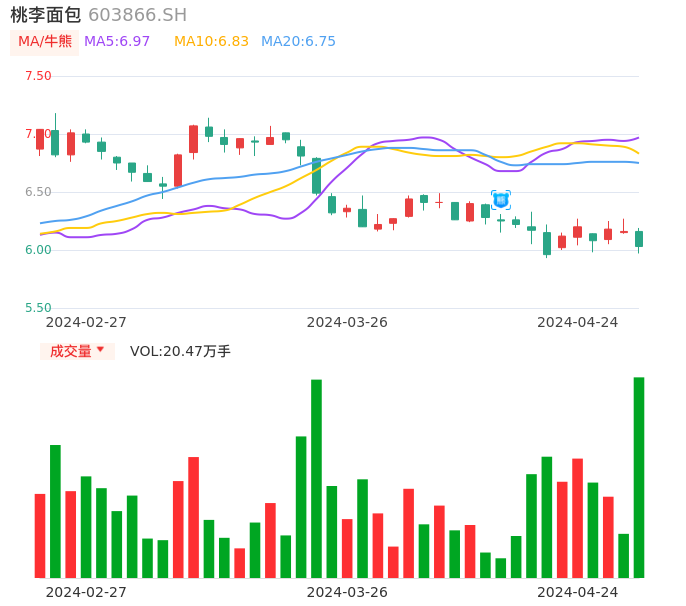Click the 2024-03-26 date label under volume chart
Screen dimensions: 686x606
(x=347, y=592)
